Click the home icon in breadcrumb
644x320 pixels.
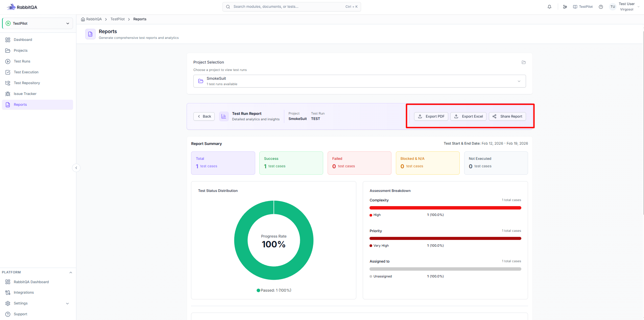83,19
